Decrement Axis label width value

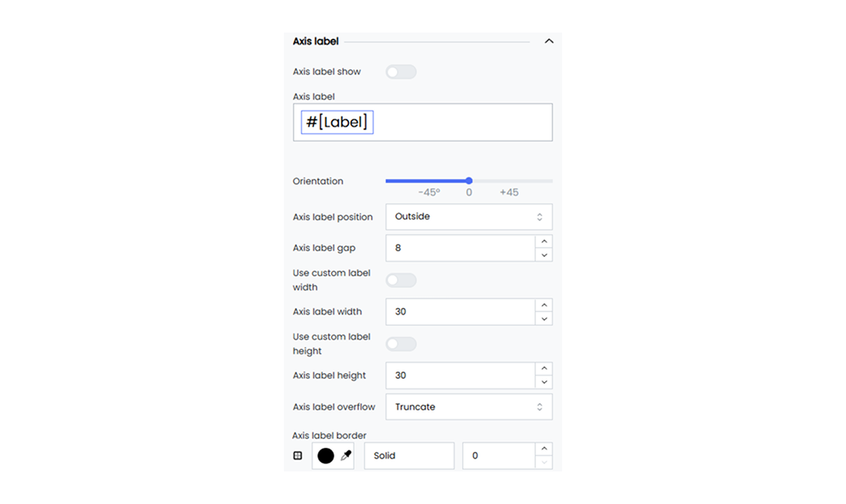544,319
